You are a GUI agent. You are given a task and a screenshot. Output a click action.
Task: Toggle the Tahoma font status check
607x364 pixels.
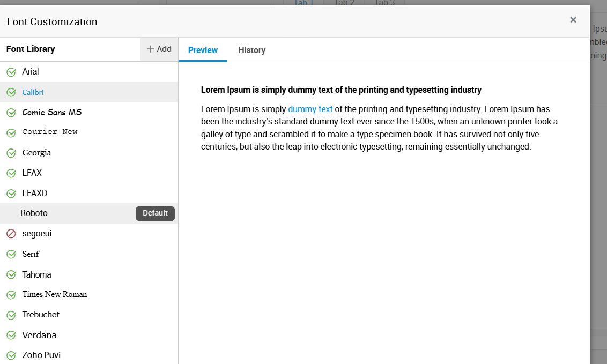coord(11,274)
